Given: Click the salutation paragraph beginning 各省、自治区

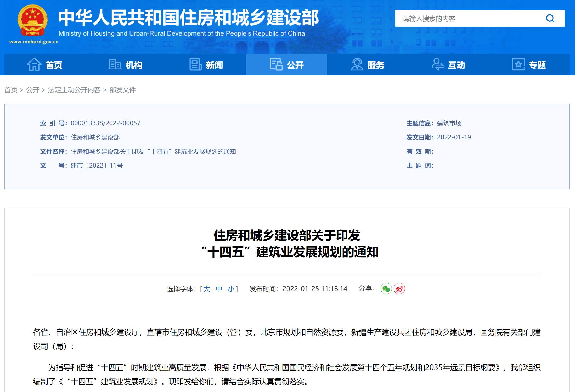Looking at the screenshot, I should click(287, 339).
